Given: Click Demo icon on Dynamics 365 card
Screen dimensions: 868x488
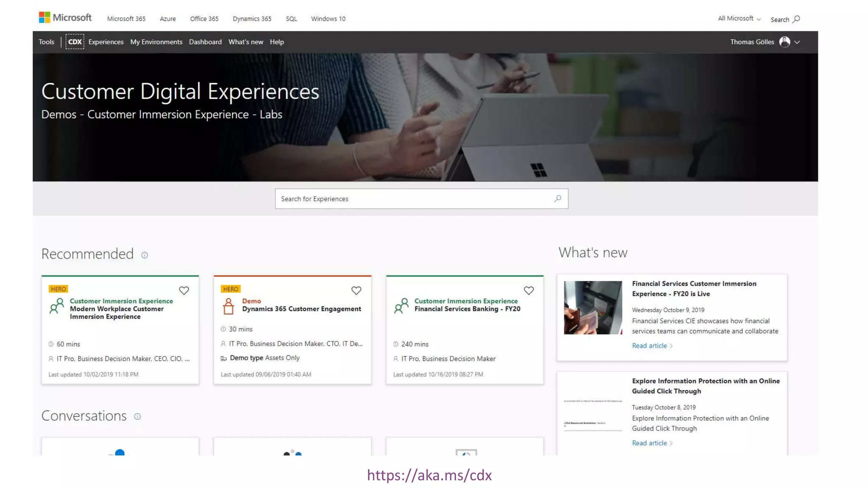Looking at the screenshot, I should [228, 306].
